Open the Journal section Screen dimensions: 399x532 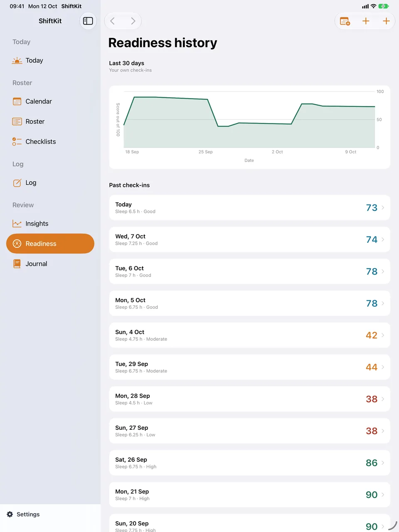[x=50, y=264]
